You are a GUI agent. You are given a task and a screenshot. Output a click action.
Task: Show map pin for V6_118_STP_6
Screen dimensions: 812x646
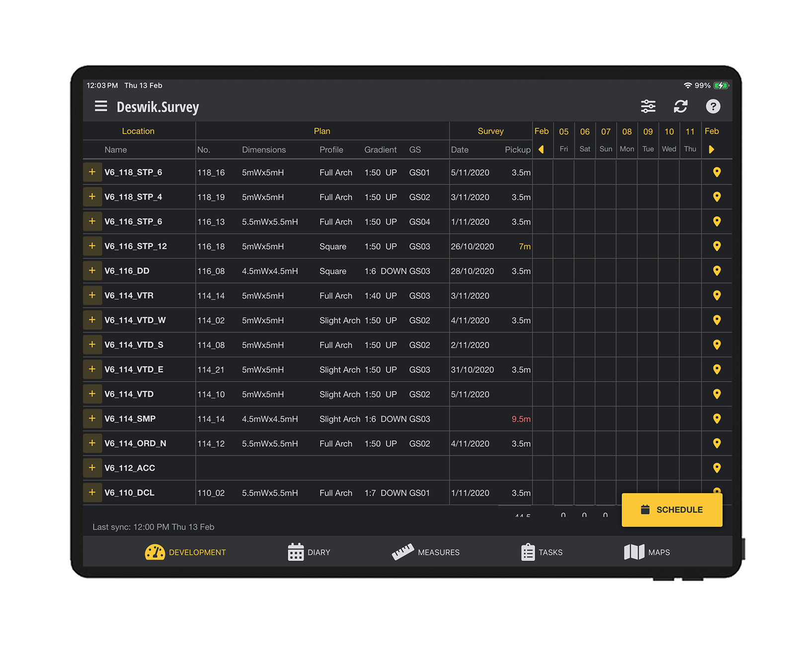717,172
